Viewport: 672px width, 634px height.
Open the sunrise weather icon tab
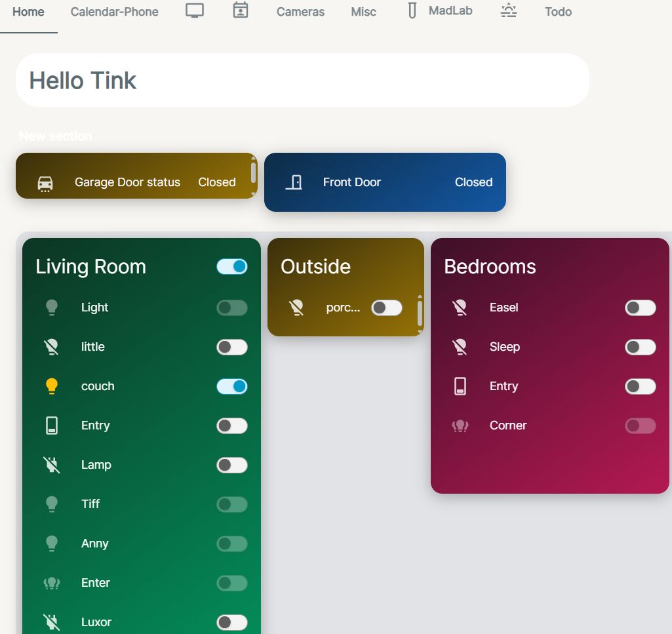click(x=509, y=10)
